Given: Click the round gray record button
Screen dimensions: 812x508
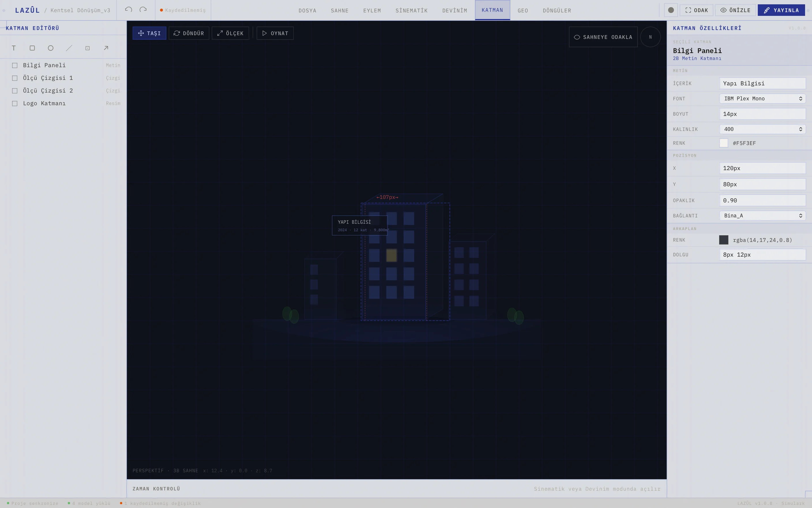Looking at the screenshot, I should pyautogui.click(x=671, y=10).
